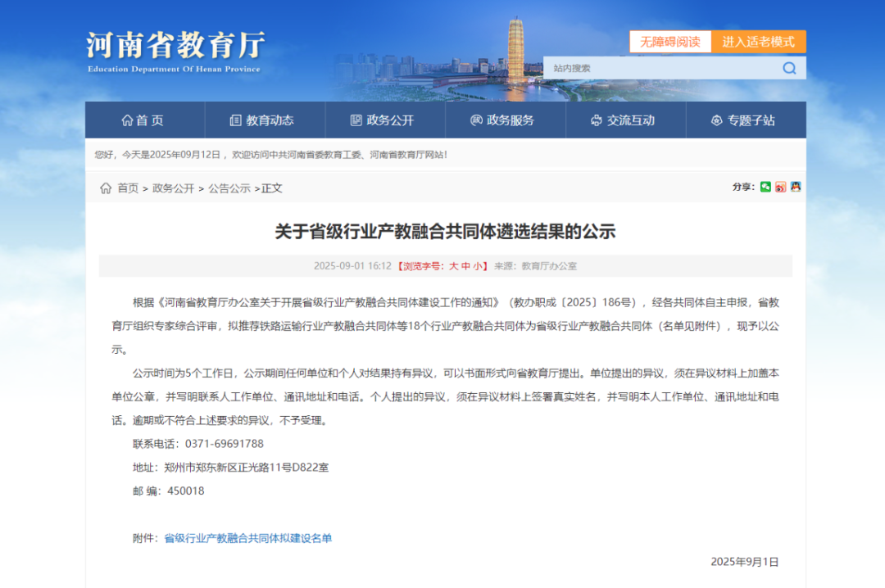Click the 政务公开 breadcrumb link
The height and width of the screenshot is (588, 885).
point(173,188)
